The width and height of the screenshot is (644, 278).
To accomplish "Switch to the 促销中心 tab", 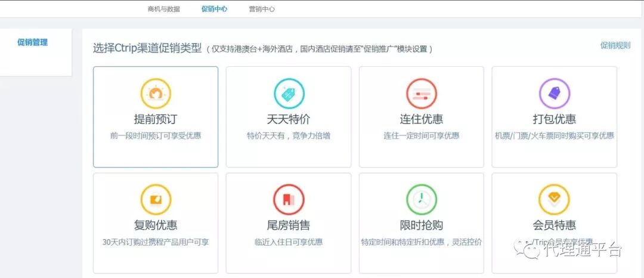I will (215, 9).
